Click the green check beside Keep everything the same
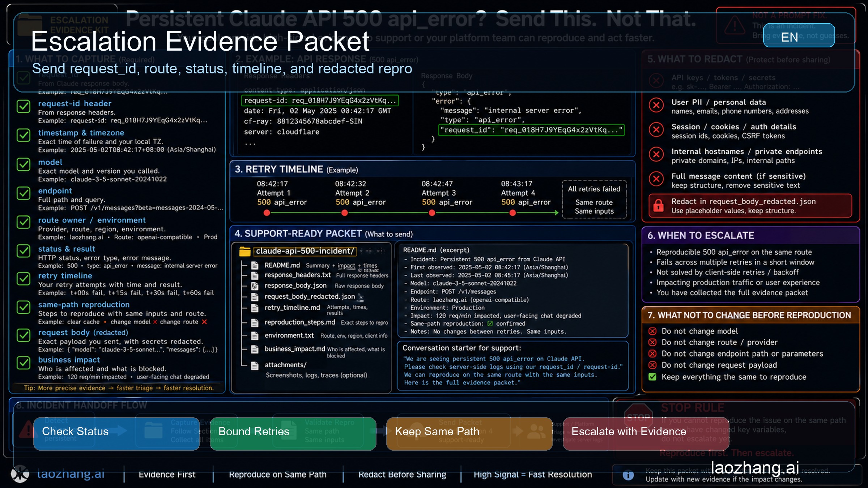This screenshot has height=488, width=868. [x=652, y=377]
